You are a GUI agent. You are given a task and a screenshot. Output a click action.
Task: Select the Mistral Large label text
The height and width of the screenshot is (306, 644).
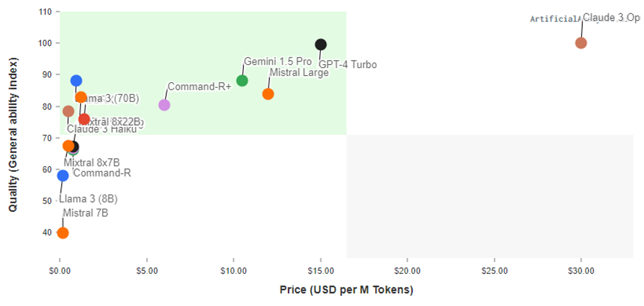pyautogui.click(x=299, y=73)
